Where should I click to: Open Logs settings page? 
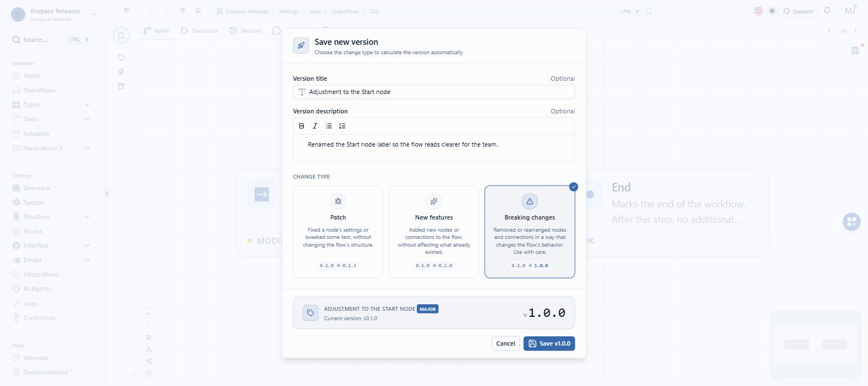pos(30,304)
